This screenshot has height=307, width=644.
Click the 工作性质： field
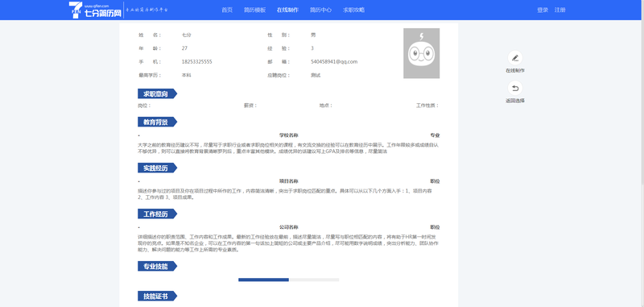click(427, 106)
